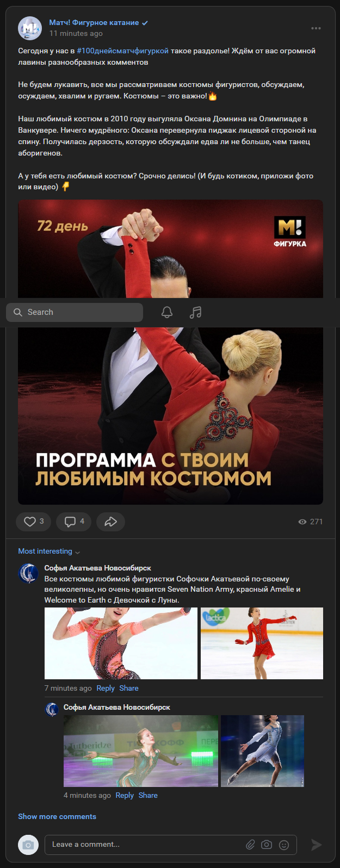
Task: Open notifications bell icon
Action: coord(167,312)
